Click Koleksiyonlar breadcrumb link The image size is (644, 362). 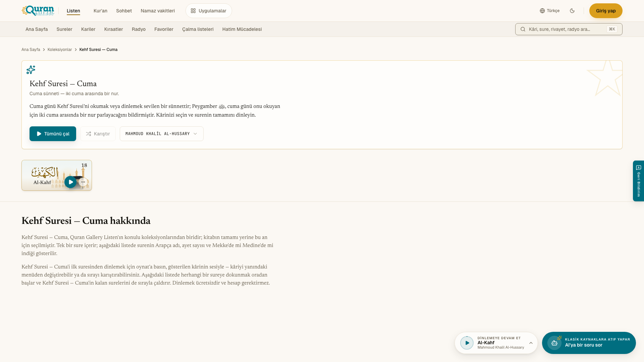[60, 50]
